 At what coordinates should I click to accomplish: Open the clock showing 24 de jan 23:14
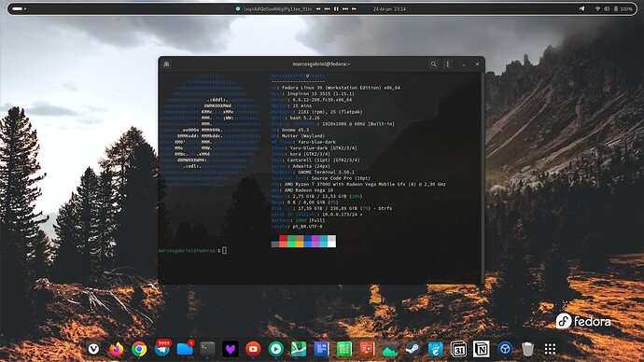[x=389, y=8]
